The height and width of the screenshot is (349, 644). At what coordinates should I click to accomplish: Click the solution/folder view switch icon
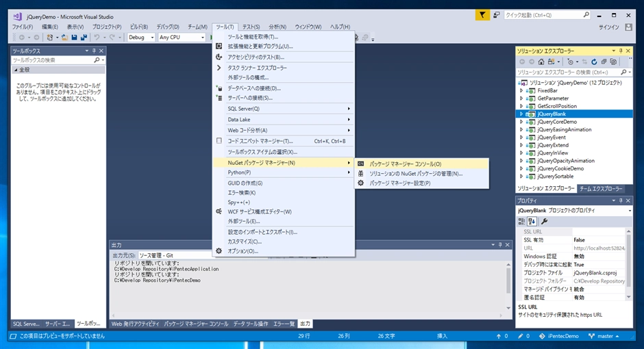(552, 62)
